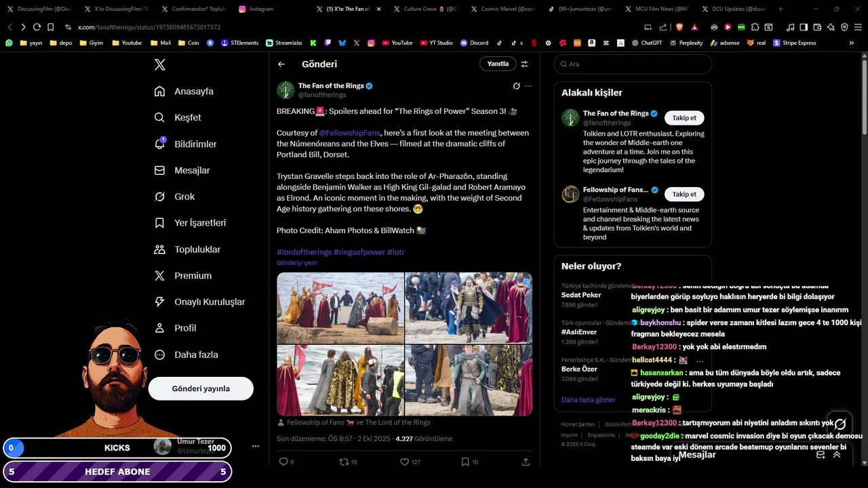The height and width of the screenshot is (488, 868).
Task: Open YT Studio bookmark
Action: click(436, 43)
